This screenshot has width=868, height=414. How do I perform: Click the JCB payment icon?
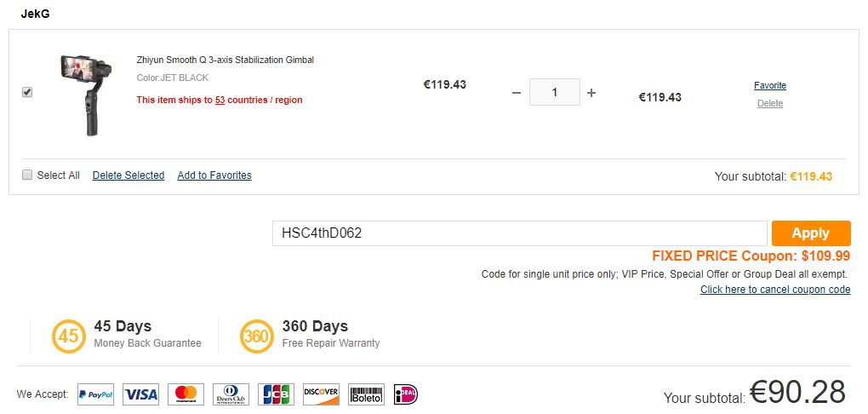tap(276, 394)
